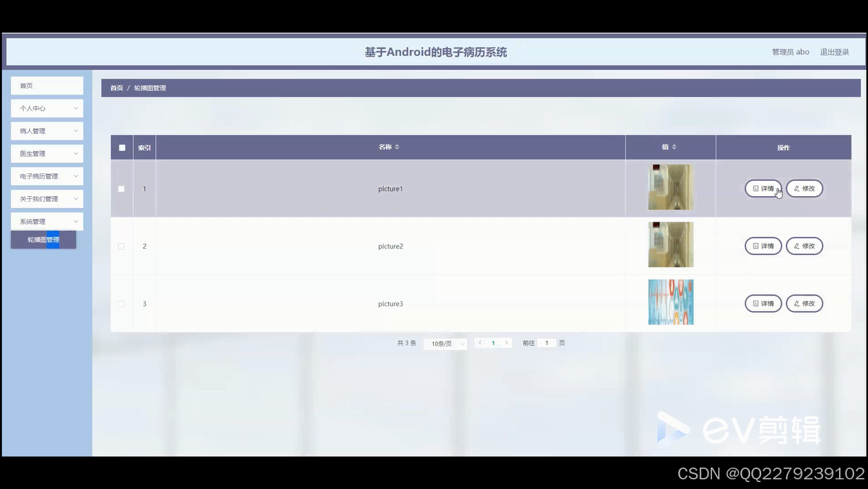Screen dimensions: 868x489
Task: Open the 病人管理 menu in the sidebar
Action: 46,131
